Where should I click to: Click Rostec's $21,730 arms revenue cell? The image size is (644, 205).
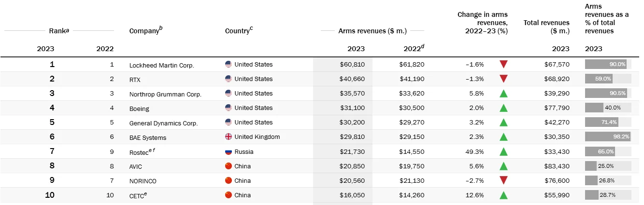(352, 151)
